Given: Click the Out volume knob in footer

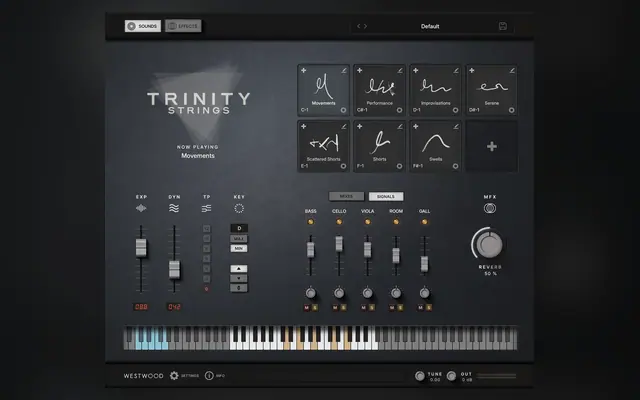Looking at the screenshot, I should click(451, 376).
